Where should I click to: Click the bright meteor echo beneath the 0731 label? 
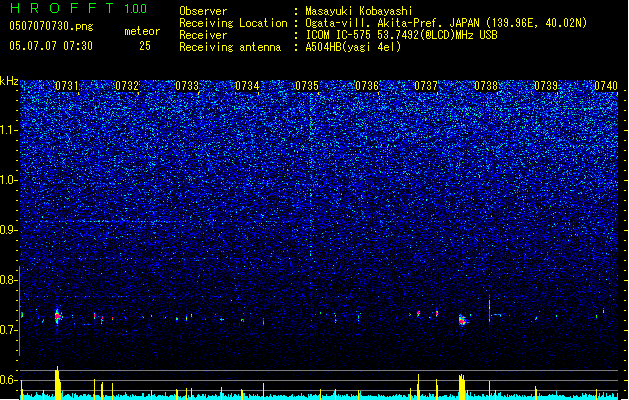57,317
